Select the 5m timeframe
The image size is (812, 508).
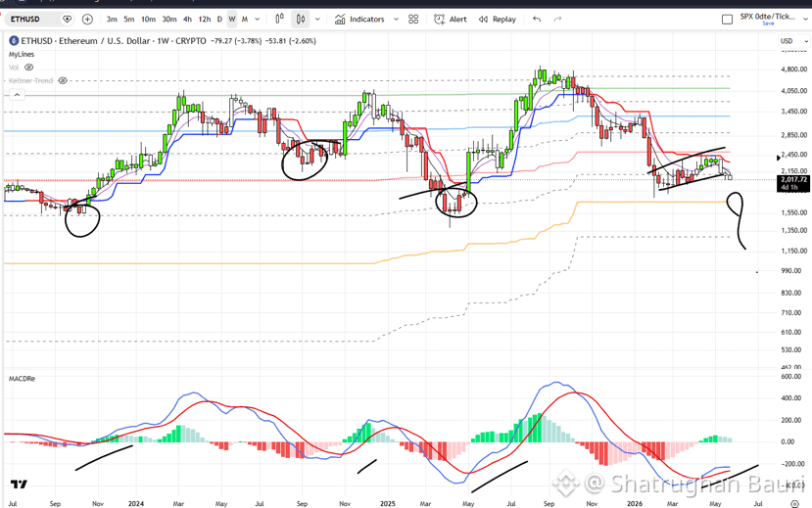point(129,20)
